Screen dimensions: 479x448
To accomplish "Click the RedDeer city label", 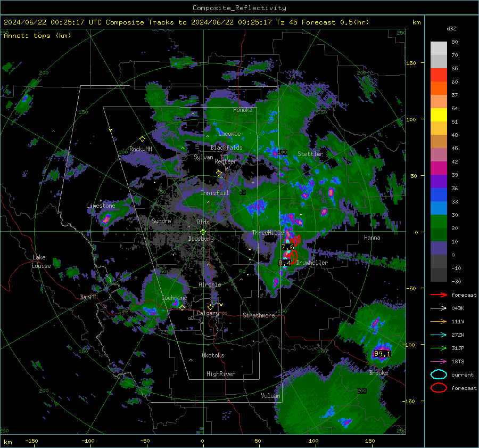I will [x=226, y=161].
